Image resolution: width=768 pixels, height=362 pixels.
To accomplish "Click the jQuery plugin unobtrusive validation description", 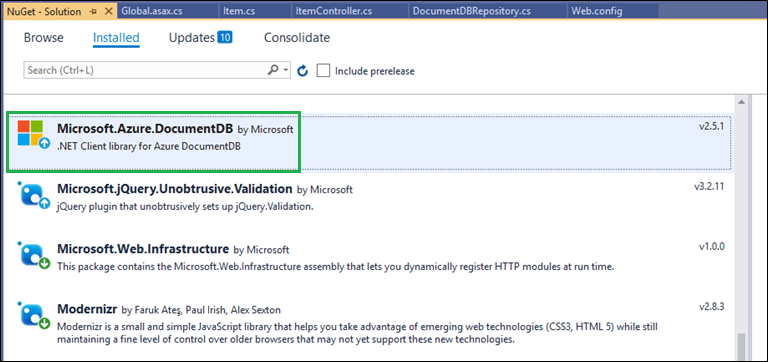I will pos(185,207).
